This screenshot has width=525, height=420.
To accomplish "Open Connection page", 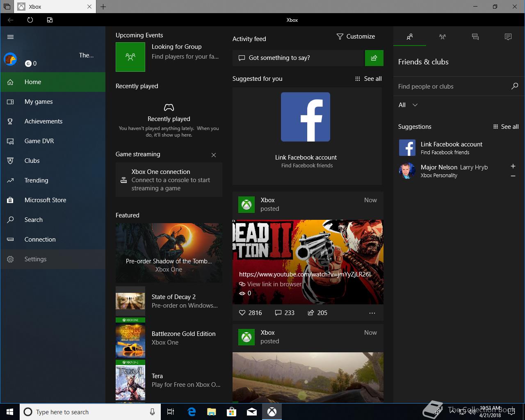I will coord(52,240).
